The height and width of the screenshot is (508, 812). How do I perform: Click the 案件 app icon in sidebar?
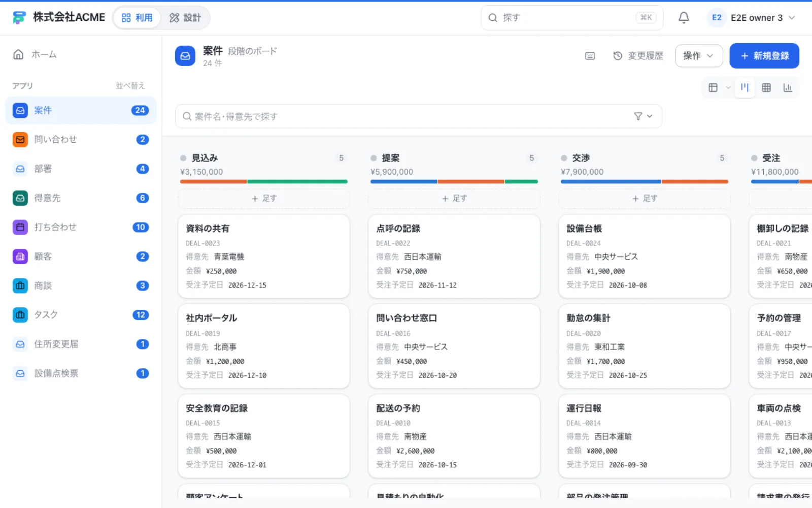(20, 110)
